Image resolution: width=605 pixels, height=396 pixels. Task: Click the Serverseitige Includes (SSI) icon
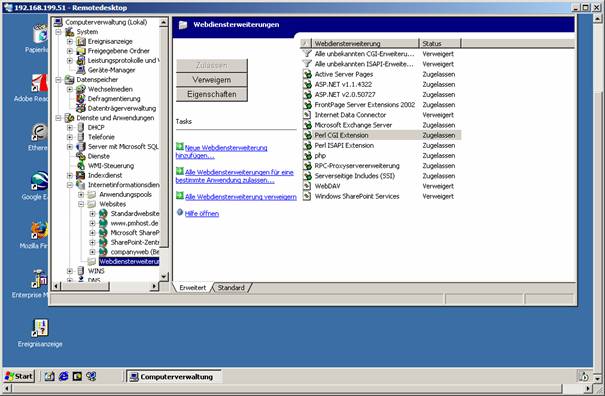point(307,176)
